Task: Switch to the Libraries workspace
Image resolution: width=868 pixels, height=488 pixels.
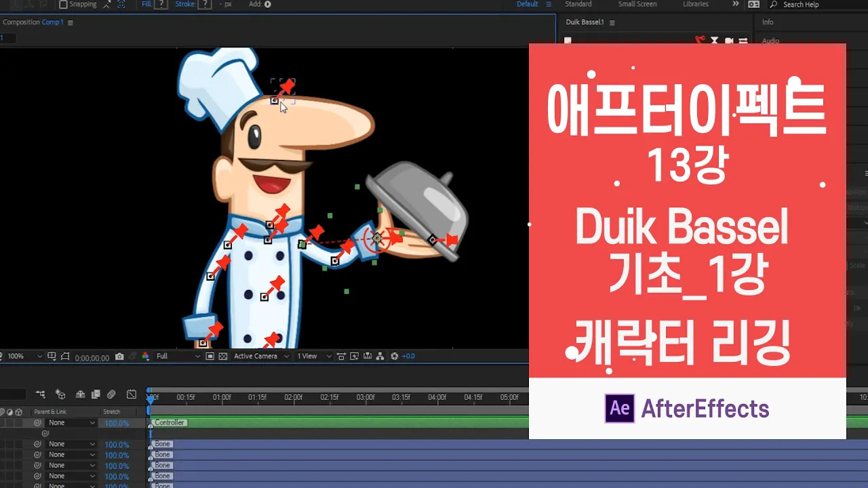Action: pyautogui.click(x=696, y=4)
